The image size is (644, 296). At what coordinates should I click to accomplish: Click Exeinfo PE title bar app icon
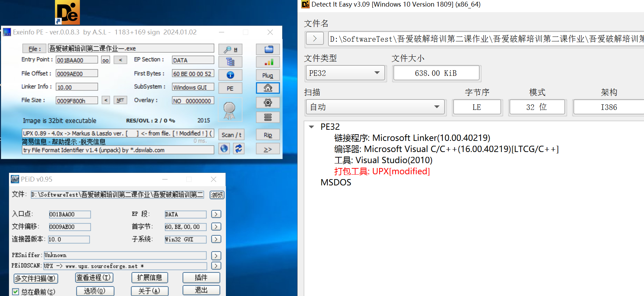[7, 32]
